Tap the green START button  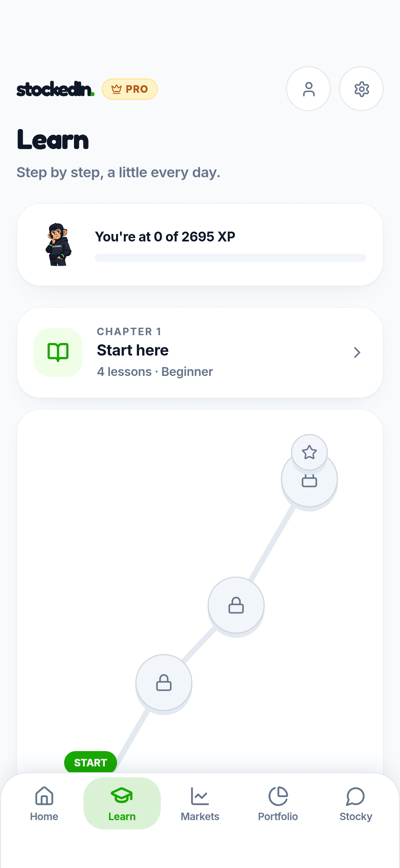(x=91, y=762)
